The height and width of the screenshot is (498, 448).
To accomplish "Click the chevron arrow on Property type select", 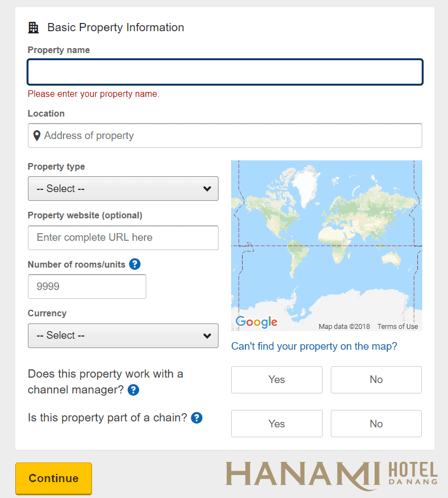I will point(207,188).
